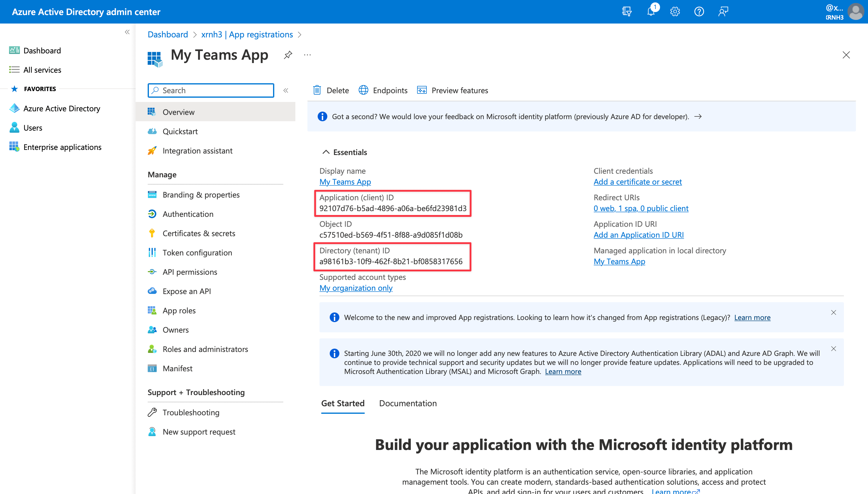Switch to the Get Started tab
This screenshot has height=494, width=868.
(343, 404)
